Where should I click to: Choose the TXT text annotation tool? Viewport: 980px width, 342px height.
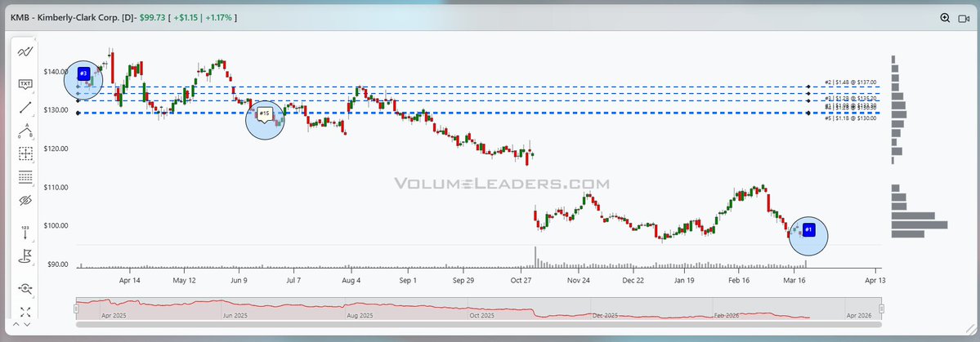click(x=25, y=83)
